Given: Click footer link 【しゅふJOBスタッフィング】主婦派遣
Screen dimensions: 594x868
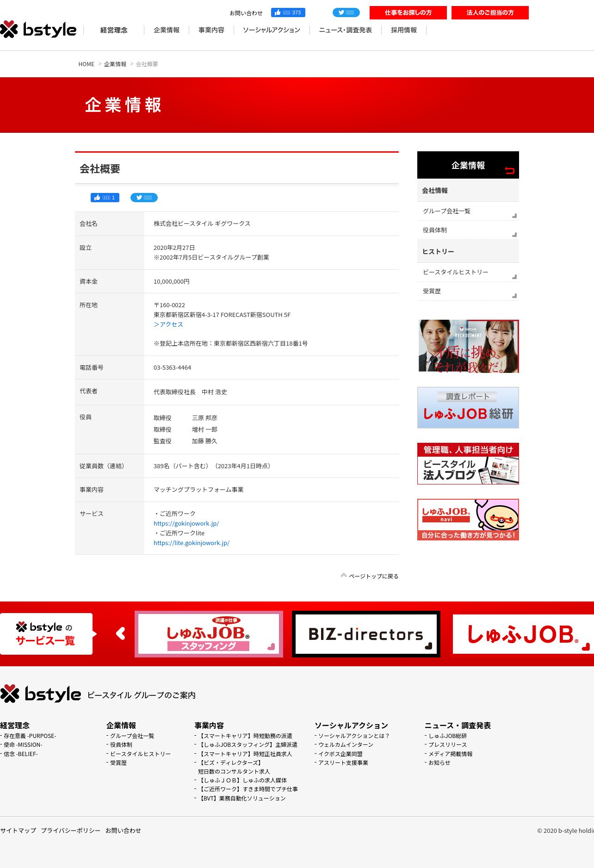Looking at the screenshot, I should 248,744.
